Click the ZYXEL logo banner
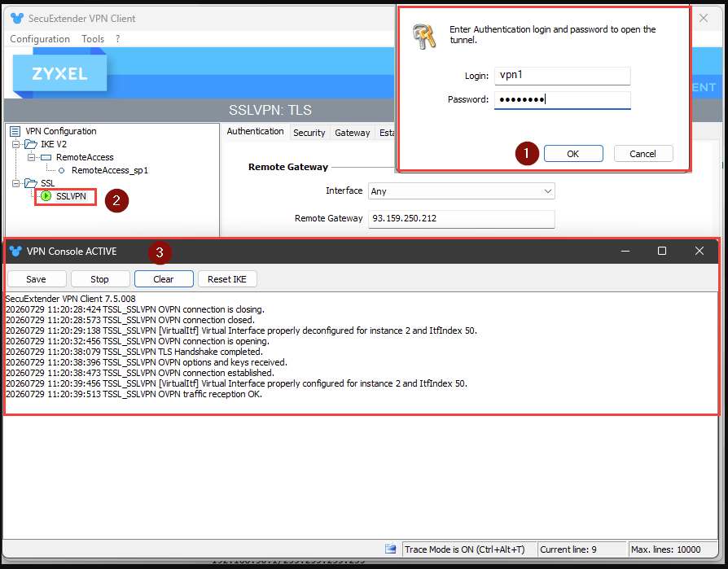Viewport: 728px width, 569px height. [60, 73]
